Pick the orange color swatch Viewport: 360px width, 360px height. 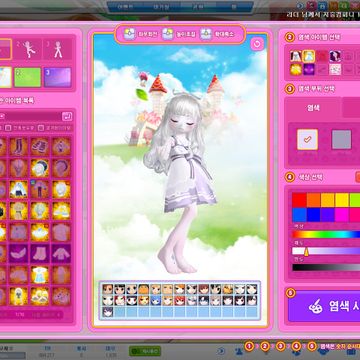tap(313, 200)
